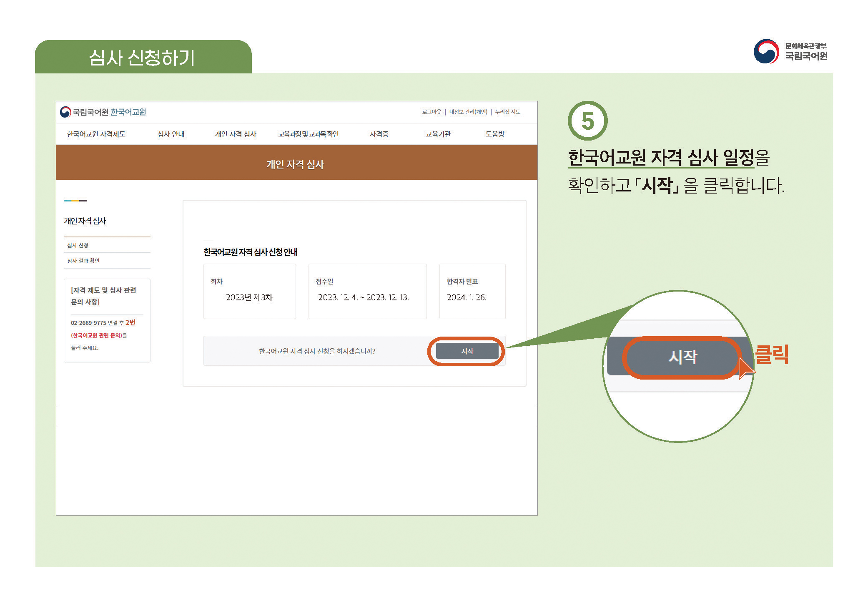Open the 교육기관 menu

tap(438, 134)
